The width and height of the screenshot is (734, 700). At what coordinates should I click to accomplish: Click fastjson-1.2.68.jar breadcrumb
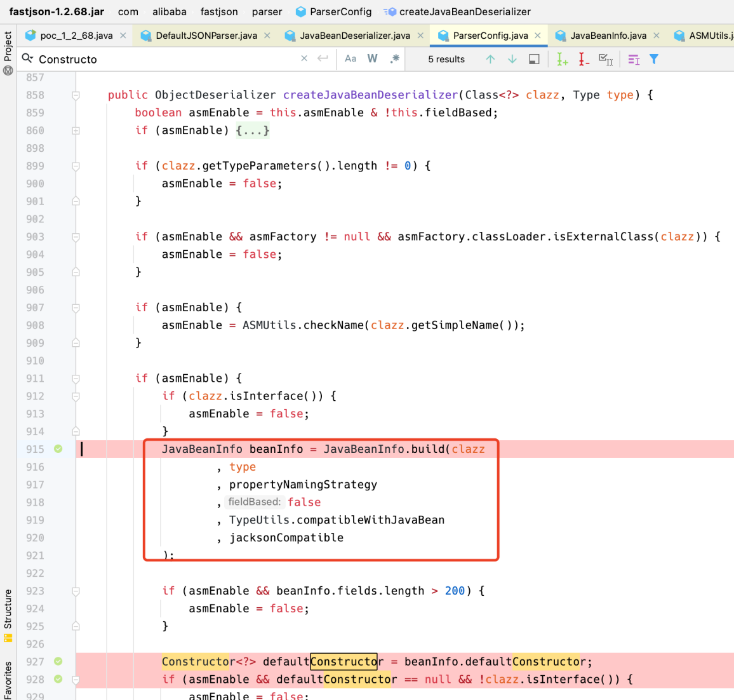[57, 11]
